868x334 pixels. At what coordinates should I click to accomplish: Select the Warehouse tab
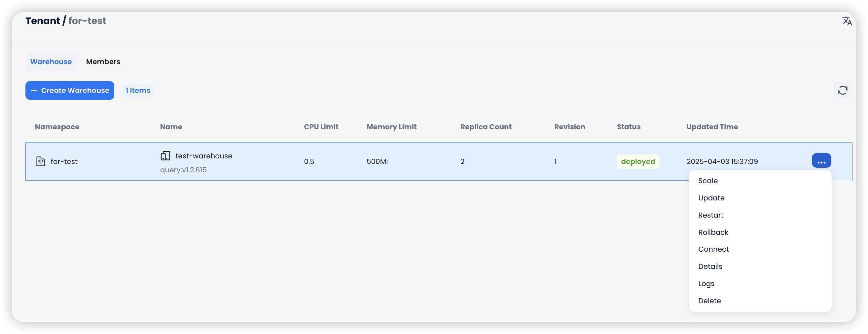click(x=51, y=62)
